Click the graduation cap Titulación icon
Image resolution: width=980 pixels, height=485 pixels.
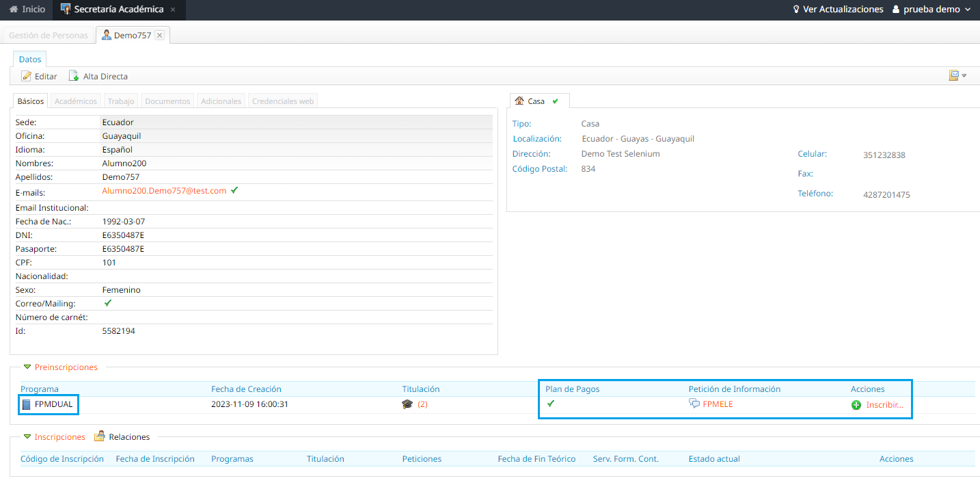click(x=407, y=404)
